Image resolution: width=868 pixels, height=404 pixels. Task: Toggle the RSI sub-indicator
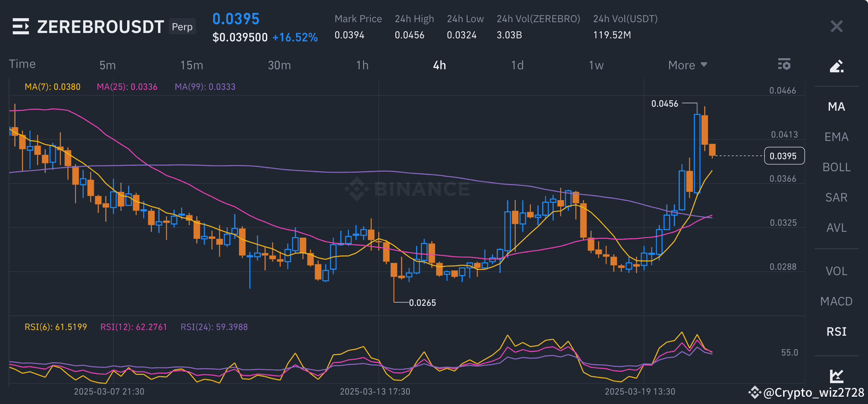[x=836, y=332]
